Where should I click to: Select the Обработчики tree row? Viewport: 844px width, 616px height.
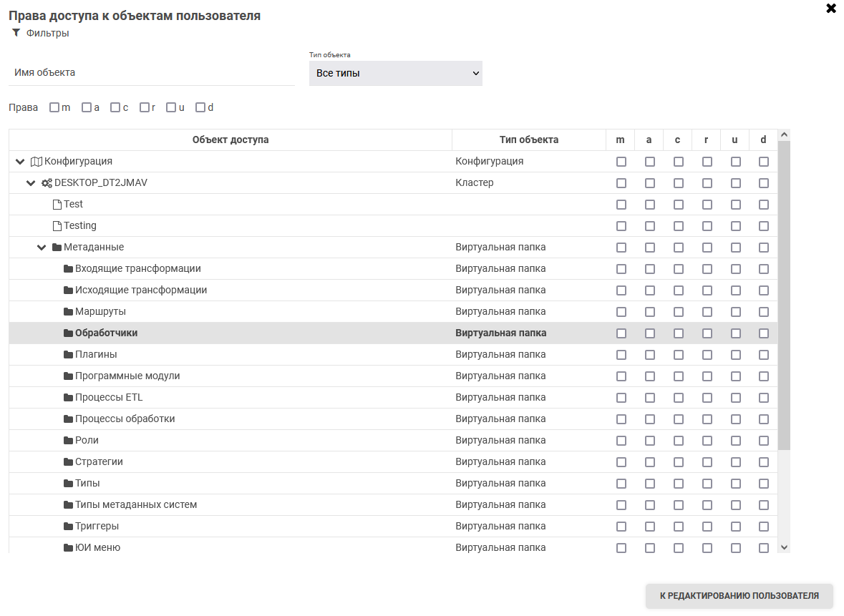106,333
